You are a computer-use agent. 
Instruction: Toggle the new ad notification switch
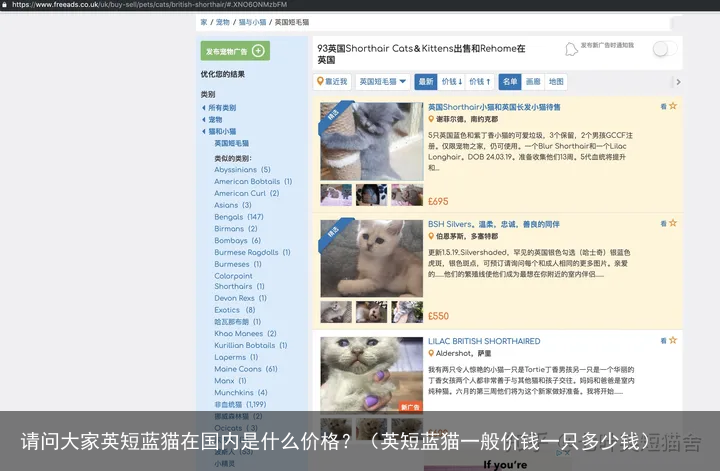tap(664, 49)
